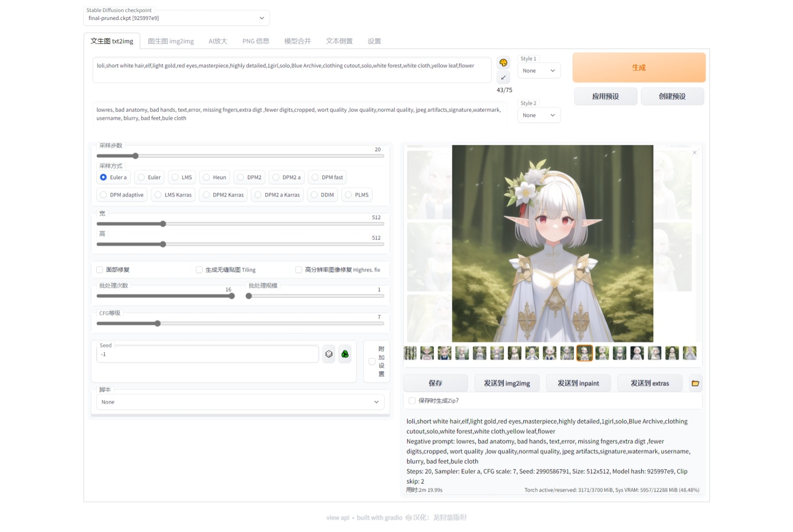Click the view api link
This screenshot has width=793, height=532.
pos(338,517)
